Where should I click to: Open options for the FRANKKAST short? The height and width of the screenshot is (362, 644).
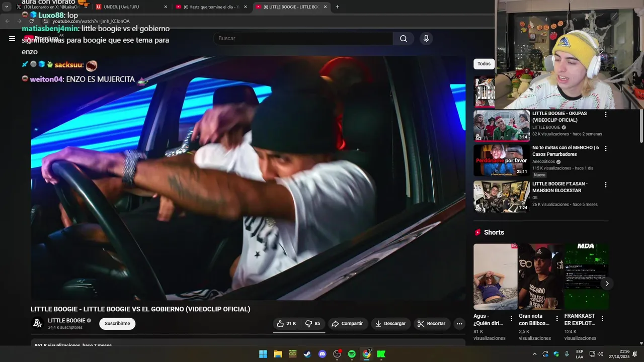click(x=602, y=318)
